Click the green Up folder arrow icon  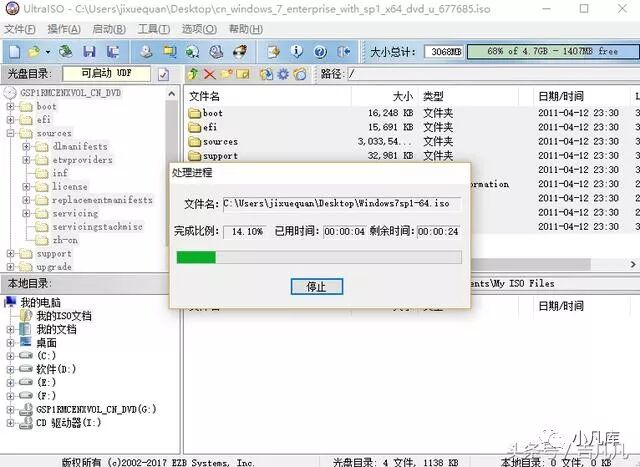coord(193,74)
